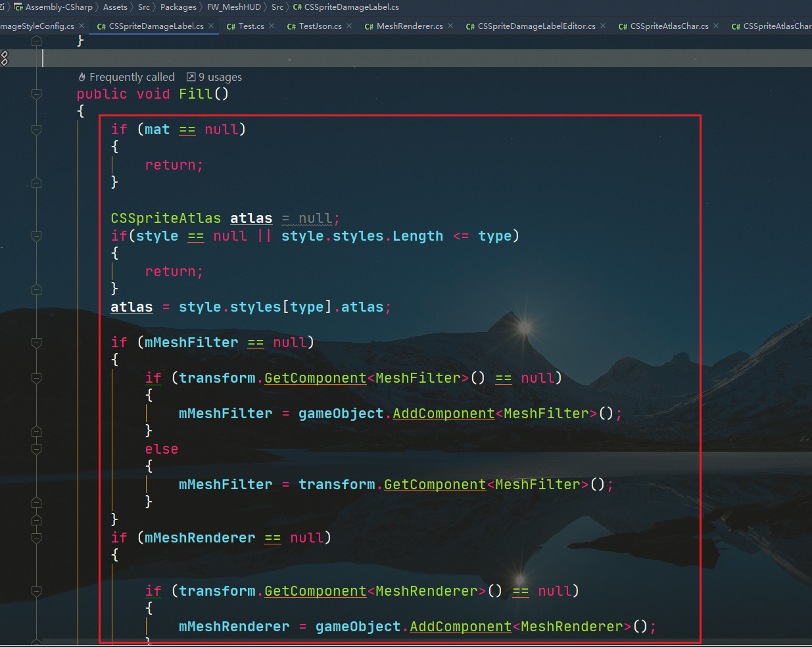Click the gutter marker icon on the empty caret line
Viewport: 812px width, 647px height.
(x=4, y=58)
